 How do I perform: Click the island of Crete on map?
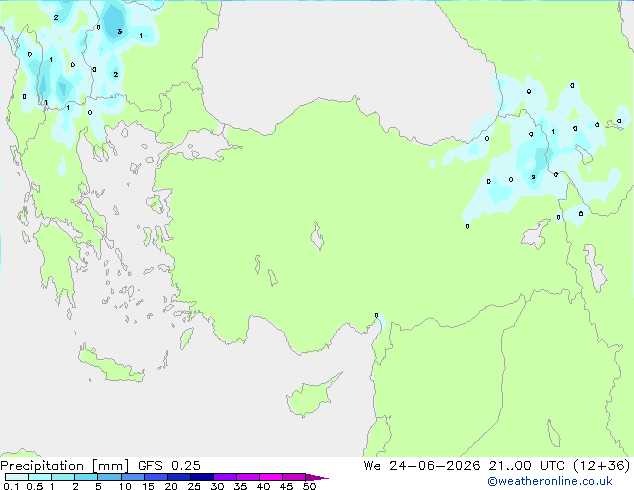[x=111, y=365]
